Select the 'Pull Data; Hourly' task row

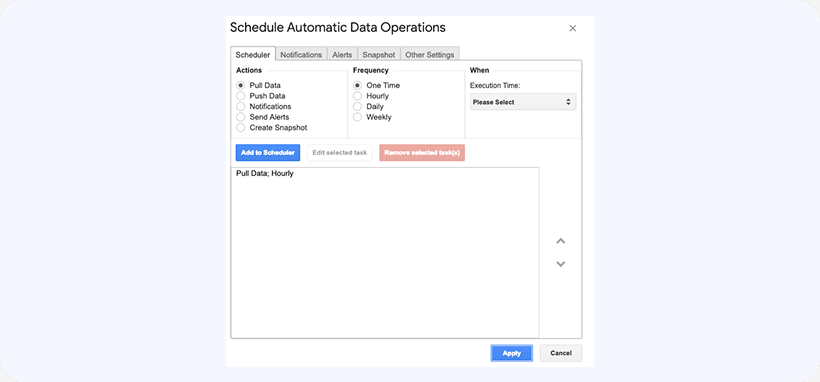pos(385,174)
